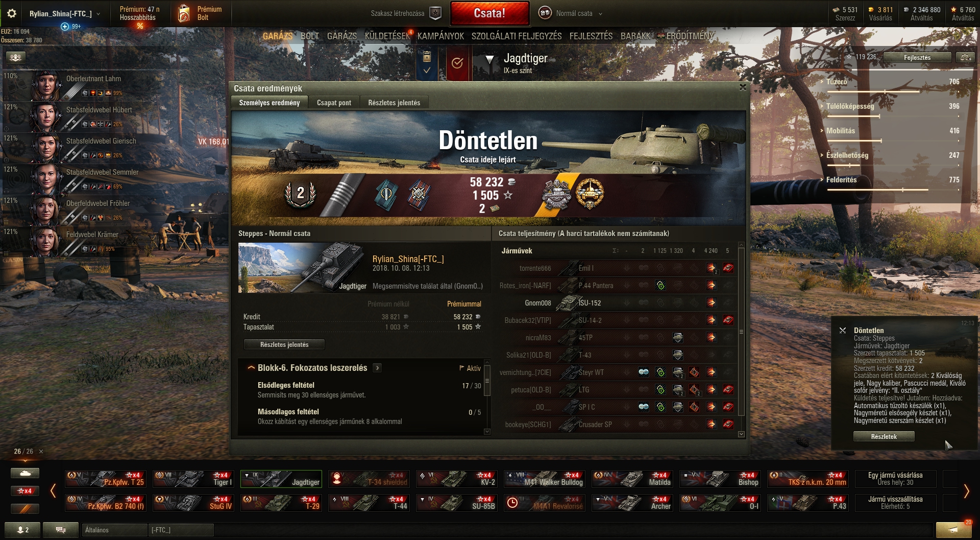Image resolution: width=980 pixels, height=540 pixels.
Task: Click the mastery badge class II icon
Action: 301,194
